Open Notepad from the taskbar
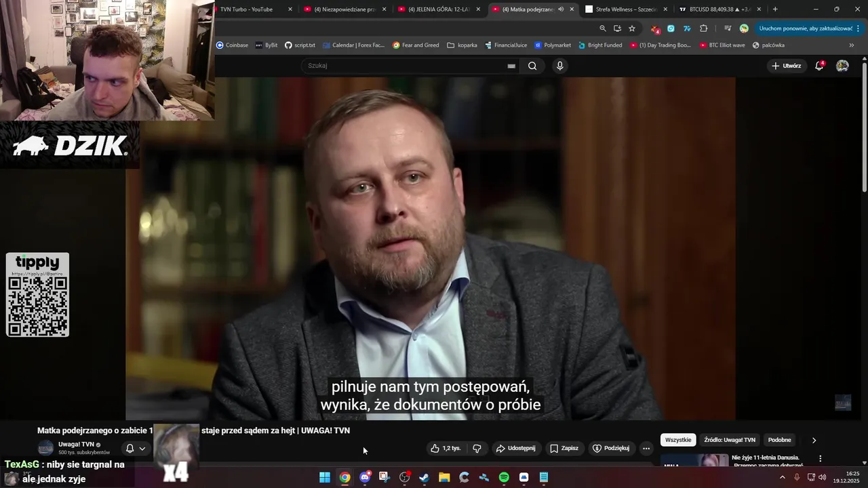Viewport: 868px width, 488px height. (544, 478)
